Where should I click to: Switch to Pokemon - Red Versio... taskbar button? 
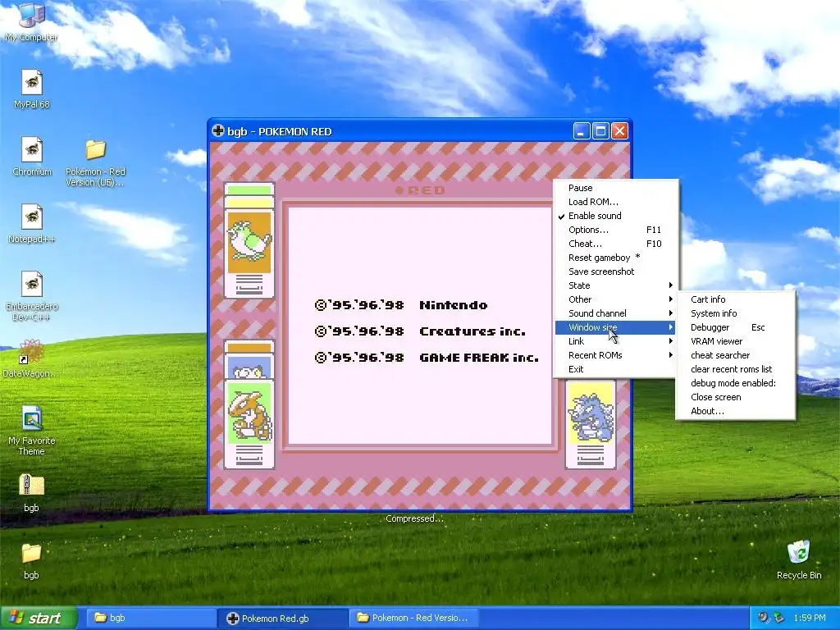[413, 618]
